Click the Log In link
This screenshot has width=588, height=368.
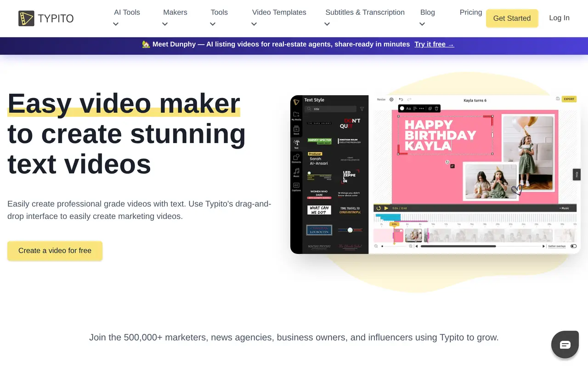(559, 18)
